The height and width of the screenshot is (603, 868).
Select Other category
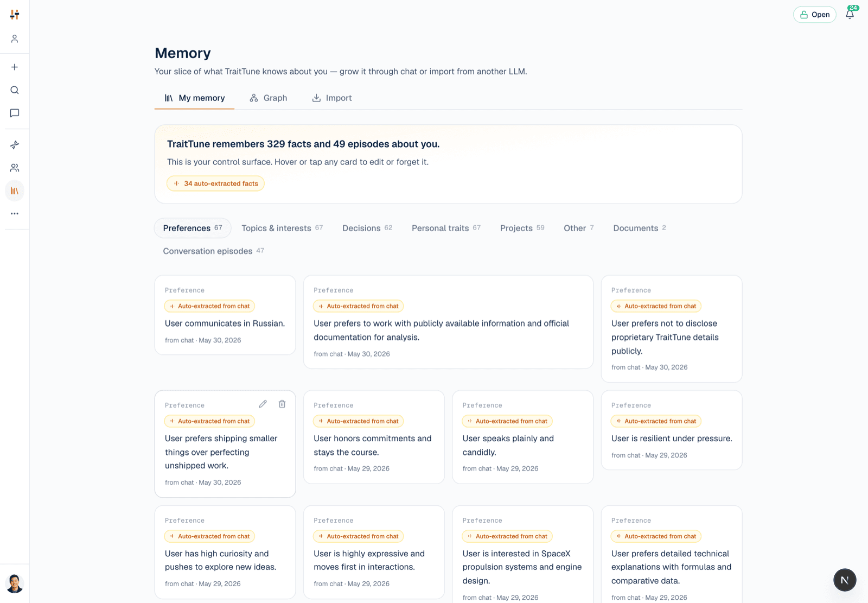[579, 228]
